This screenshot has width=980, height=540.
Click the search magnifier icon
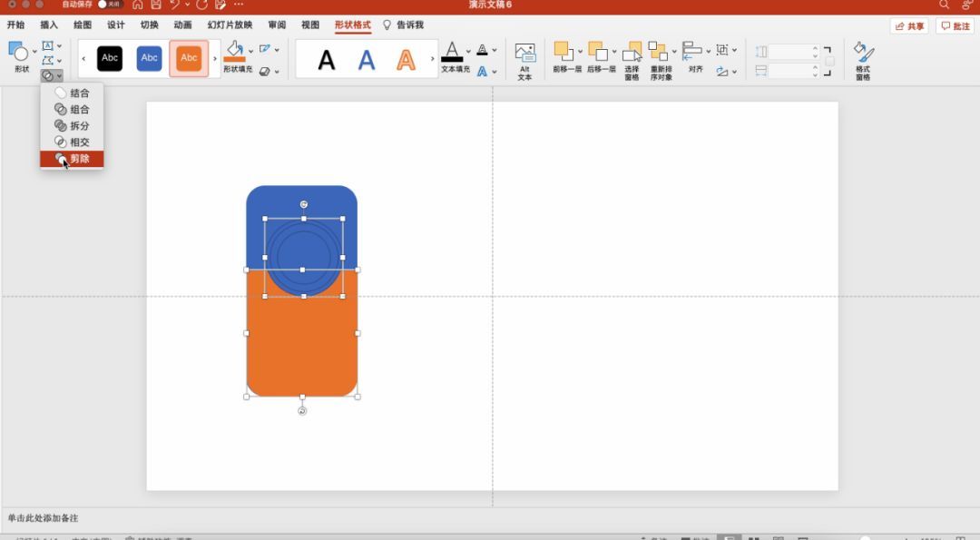point(944,5)
